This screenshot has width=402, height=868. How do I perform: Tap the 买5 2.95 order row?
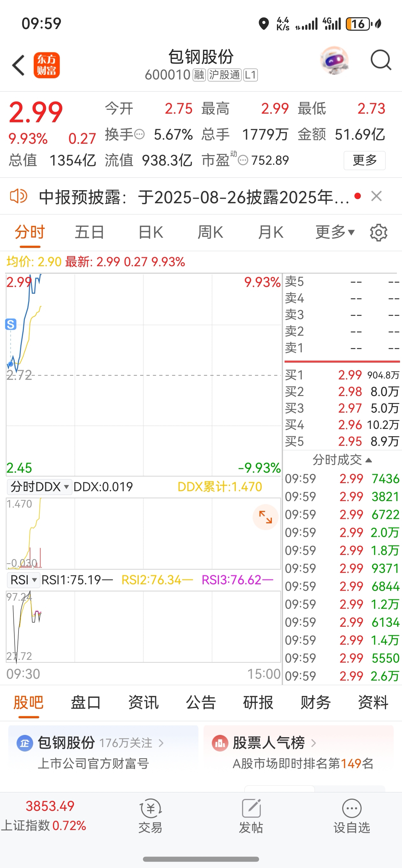tap(342, 441)
